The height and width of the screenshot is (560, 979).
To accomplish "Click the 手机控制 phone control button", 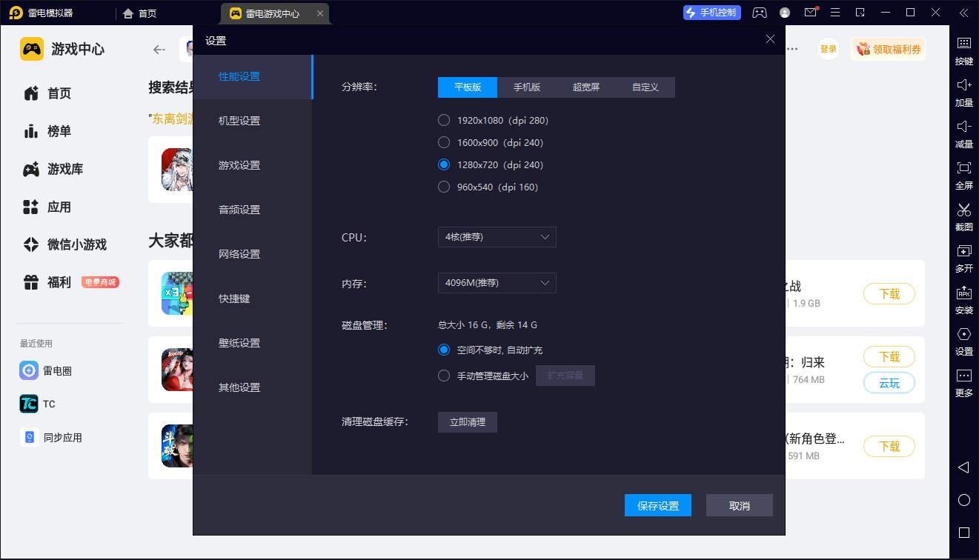I will [x=711, y=13].
